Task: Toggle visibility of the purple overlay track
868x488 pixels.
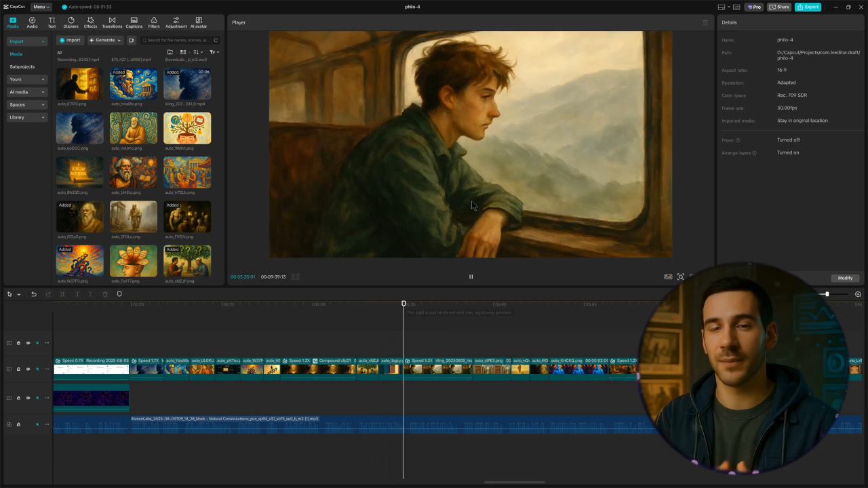Action: [28, 398]
